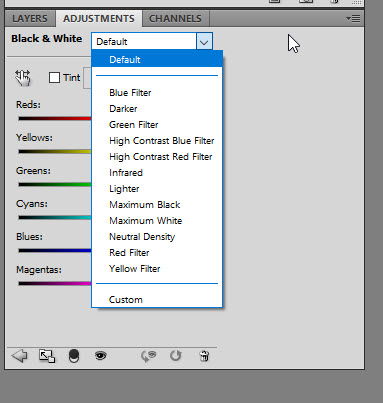The image size is (383, 403).
Task: Switch to the Channels tab
Action: [x=175, y=18]
